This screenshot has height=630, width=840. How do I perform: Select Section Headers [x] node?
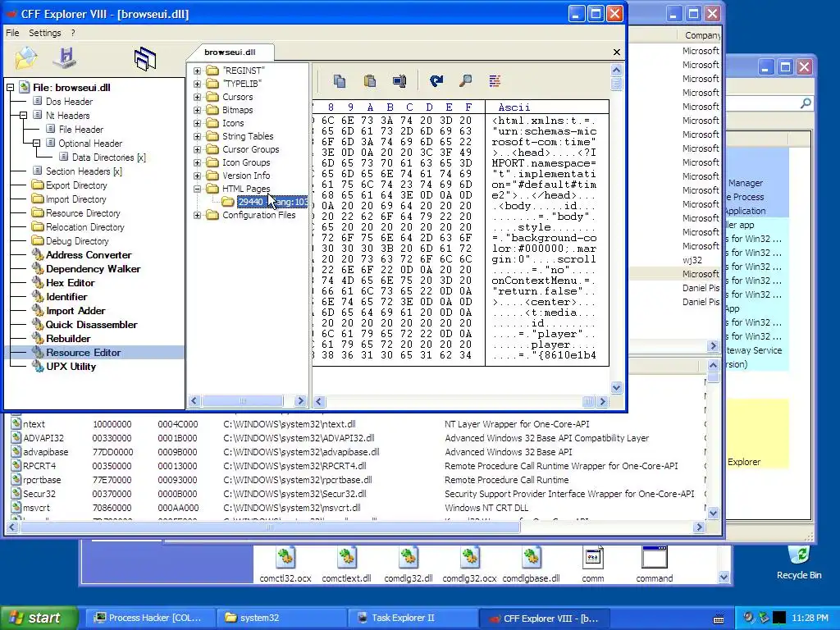[x=84, y=171]
